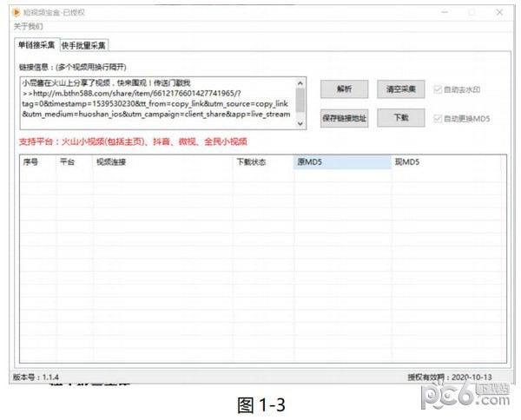Switch to the 快手批量采集 tab
The width and height of the screenshot is (521, 420).
(83, 45)
